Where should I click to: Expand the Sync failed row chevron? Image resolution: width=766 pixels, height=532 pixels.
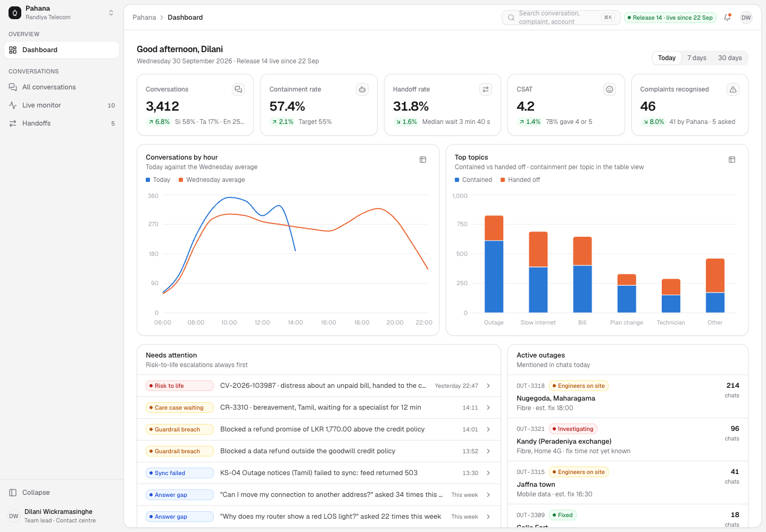click(488, 473)
